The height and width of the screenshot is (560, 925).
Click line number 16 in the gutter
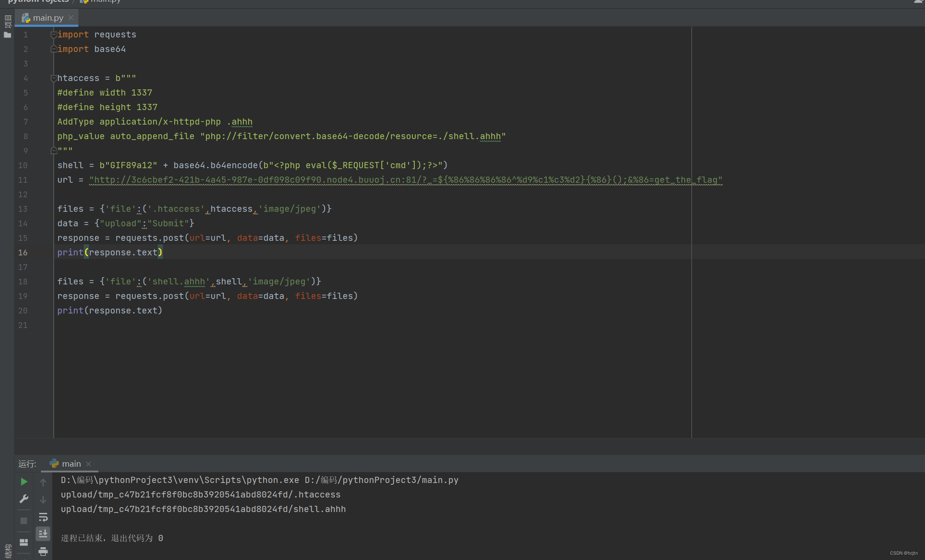tap(23, 252)
